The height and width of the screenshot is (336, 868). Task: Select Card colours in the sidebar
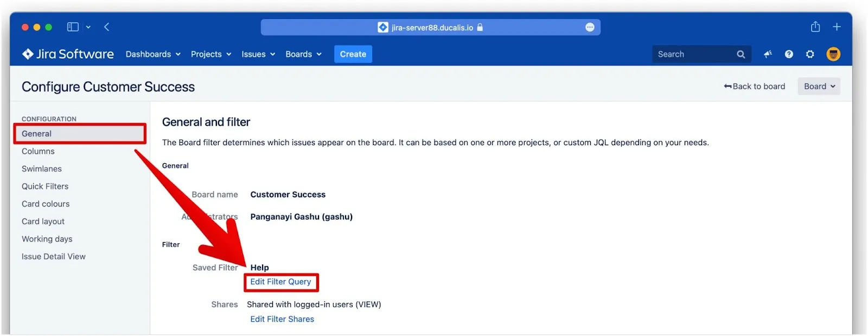click(46, 204)
